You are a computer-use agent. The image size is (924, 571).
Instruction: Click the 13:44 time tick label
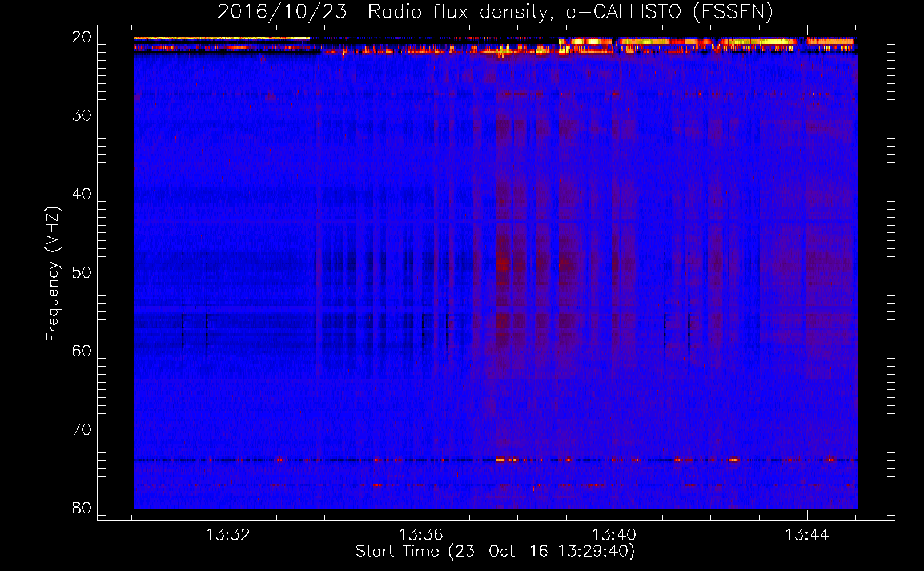tap(807, 535)
